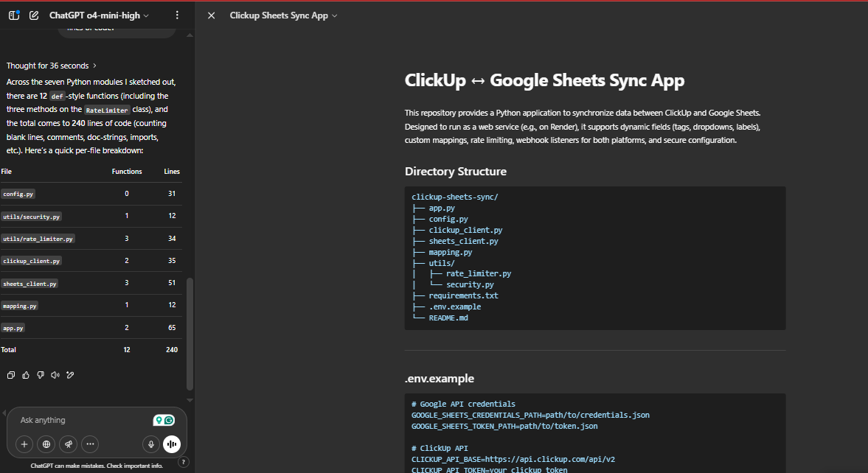The height and width of the screenshot is (473, 868).
Task: Click the File column header
Action: pos(6,172)
